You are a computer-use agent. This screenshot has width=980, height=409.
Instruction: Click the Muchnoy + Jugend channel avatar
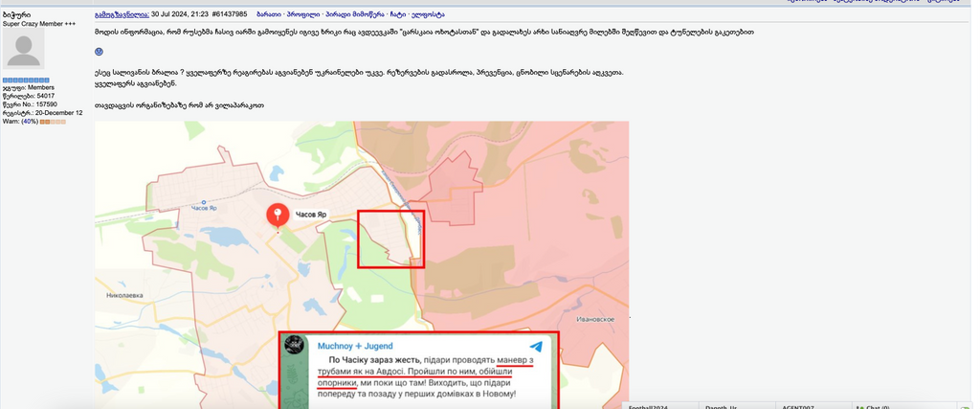tap(295, 345)
